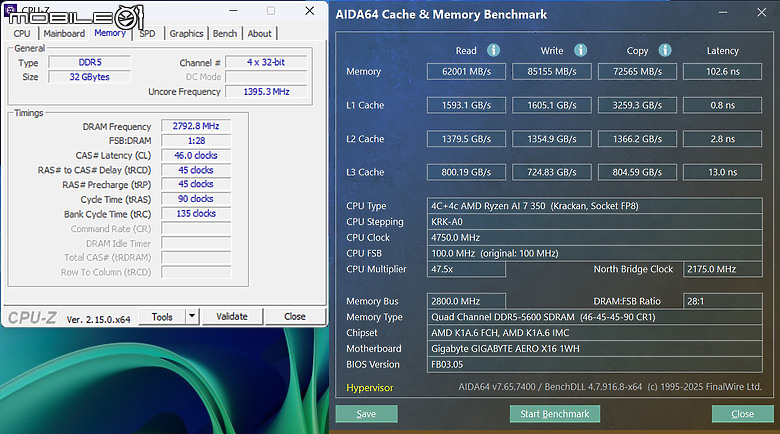
Task: Click the L2 Cache Copy value 1366.2 GB/s
Action: [x=637, y=139]
